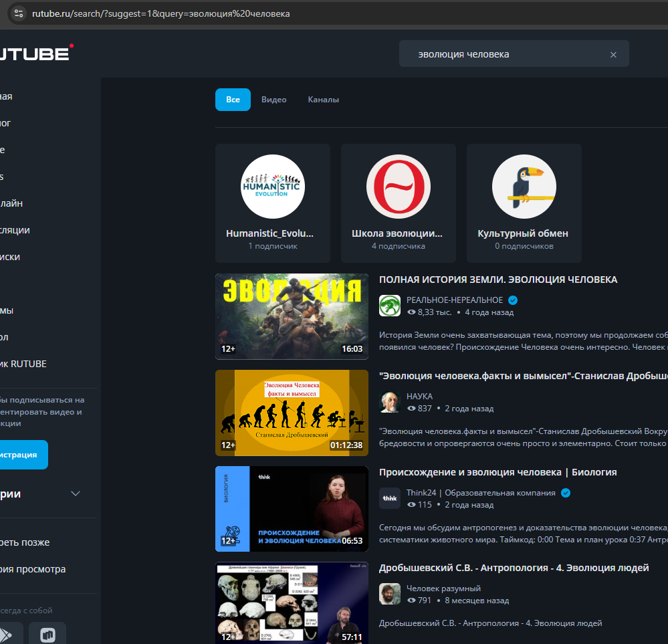Open title 'Дробышевский С.В. - Антропология - 4. Эволюция людей'
Viewport: 668px width, 644px height.
pyautogui.click(x=514, y=568)
